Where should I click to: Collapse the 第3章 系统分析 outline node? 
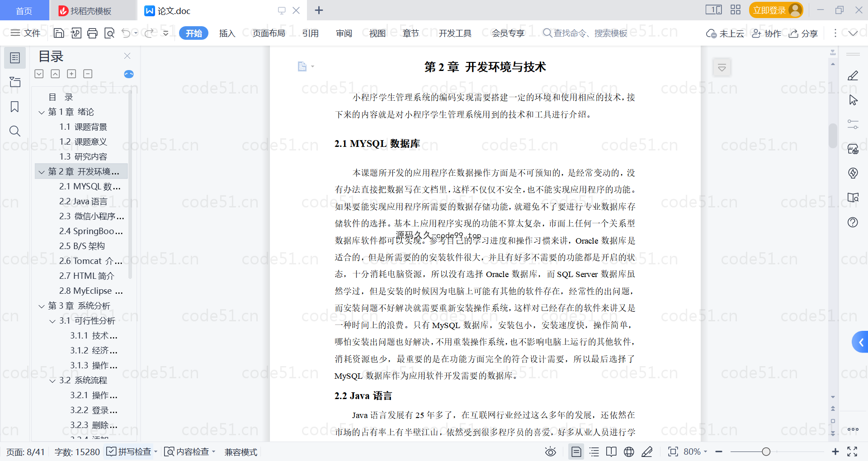point(42,306)
